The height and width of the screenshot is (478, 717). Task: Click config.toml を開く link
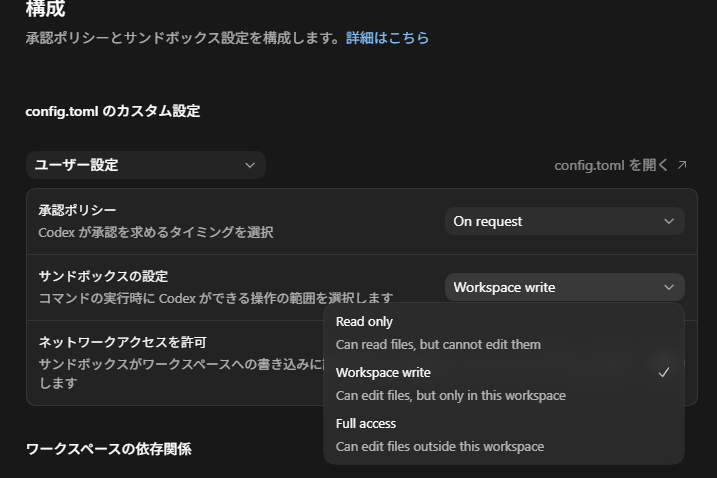pyautogui.click(x=621, y=165)
